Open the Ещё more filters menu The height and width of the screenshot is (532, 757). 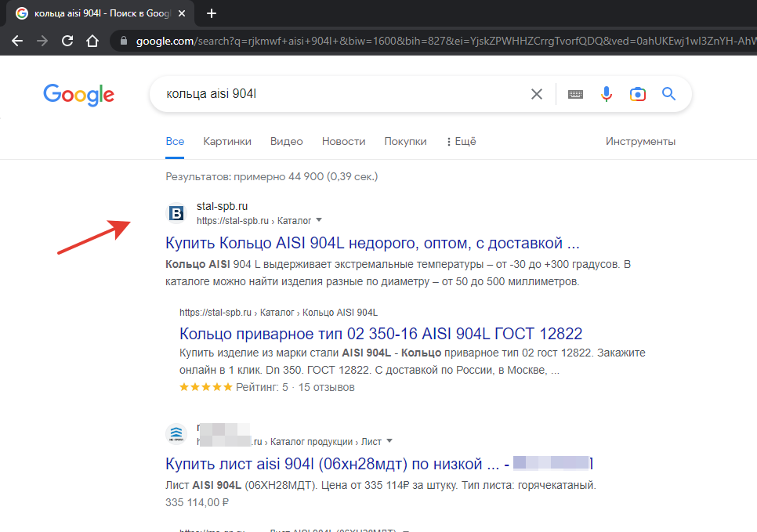point(461,142)
